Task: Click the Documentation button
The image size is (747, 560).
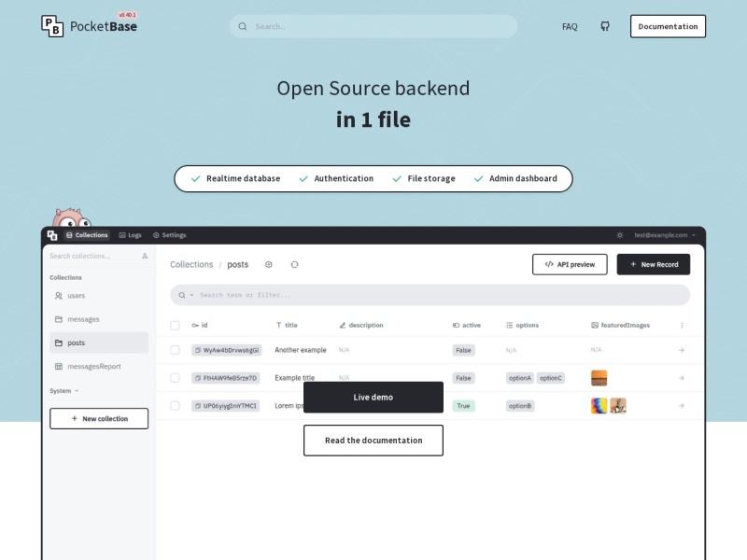Action: pos(668,26)
